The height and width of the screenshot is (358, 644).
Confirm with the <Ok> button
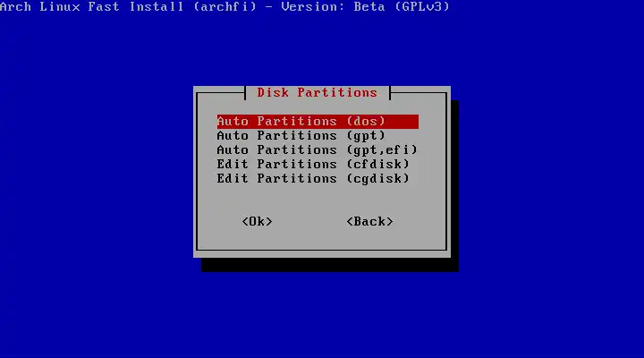[x=257, y=222]
